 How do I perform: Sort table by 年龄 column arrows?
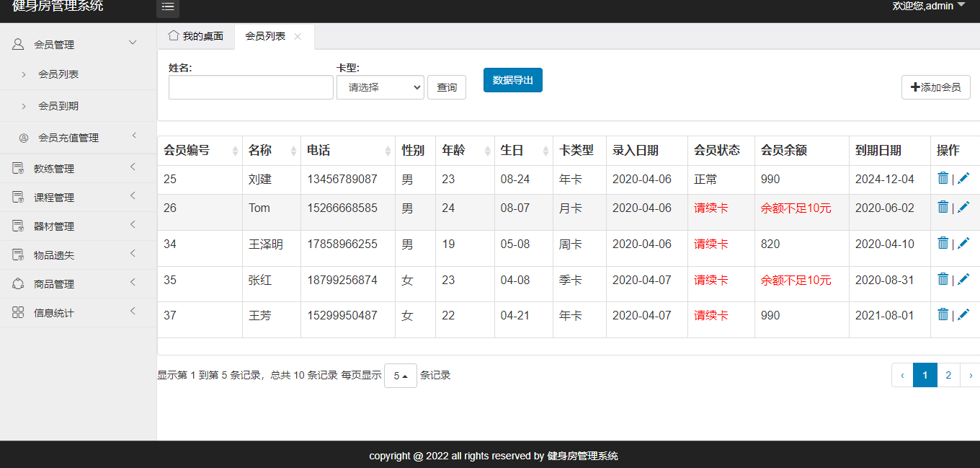(x=487, y=151)
